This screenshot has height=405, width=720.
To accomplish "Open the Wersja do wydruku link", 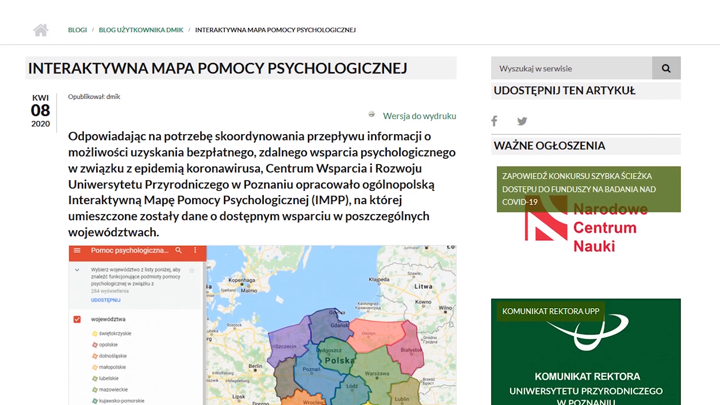I will point(419,116).
